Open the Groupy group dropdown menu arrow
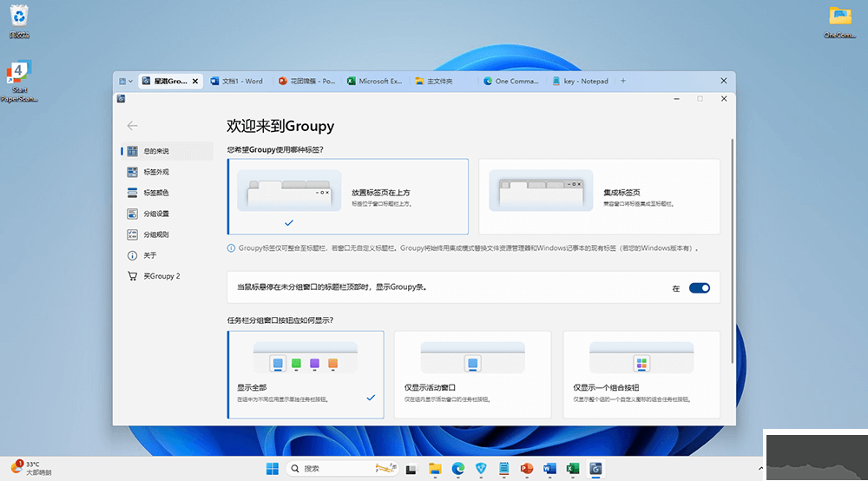The width and height of the screenshot is (868, 481). 131,82
